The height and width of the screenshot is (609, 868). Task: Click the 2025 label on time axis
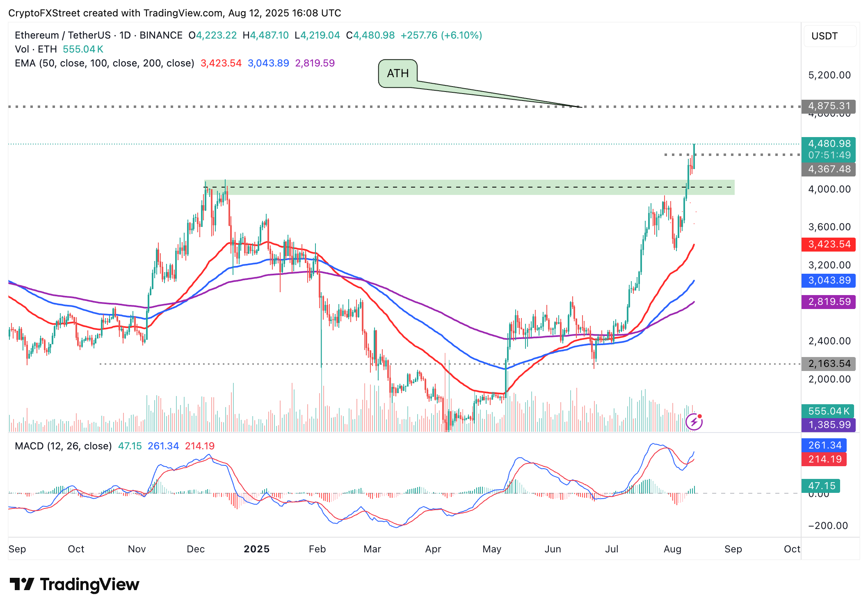point(256,549)
